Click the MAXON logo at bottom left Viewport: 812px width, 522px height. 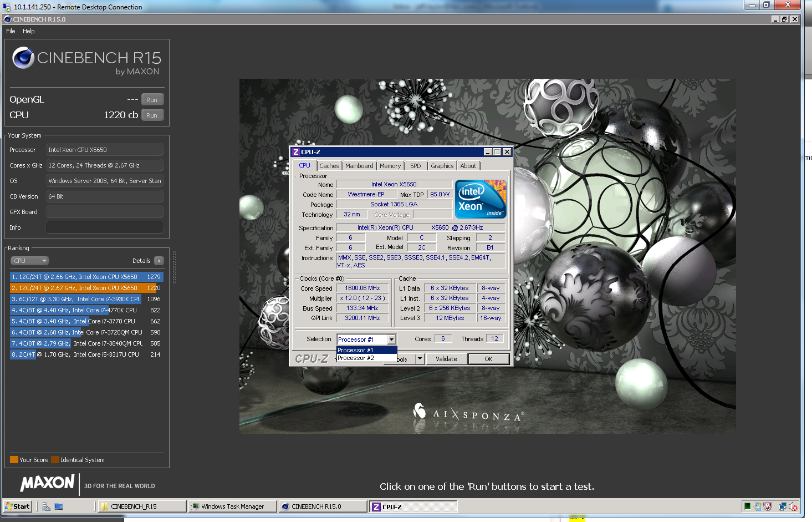[48, 483]
